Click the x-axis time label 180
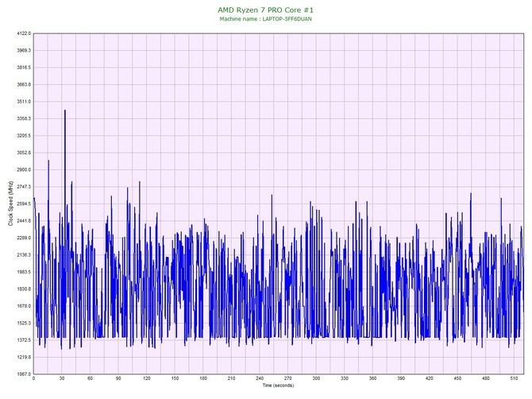 [203, 378]
